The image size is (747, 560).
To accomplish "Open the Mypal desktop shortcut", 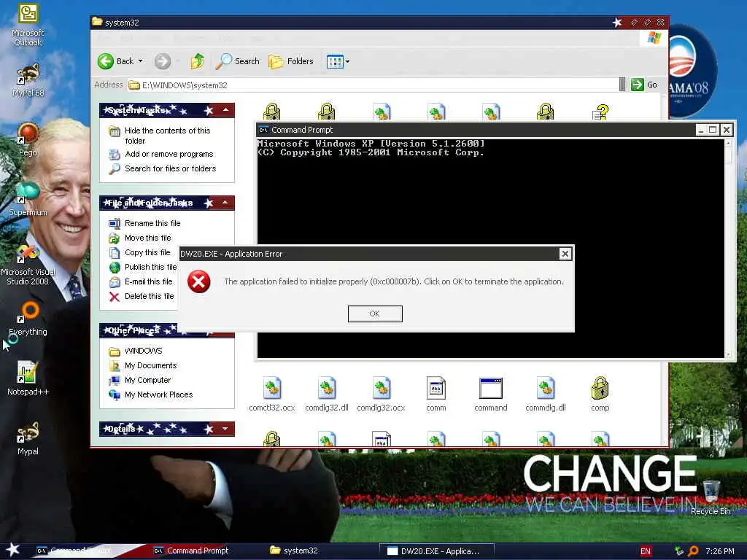I will [x=28, y=438].
